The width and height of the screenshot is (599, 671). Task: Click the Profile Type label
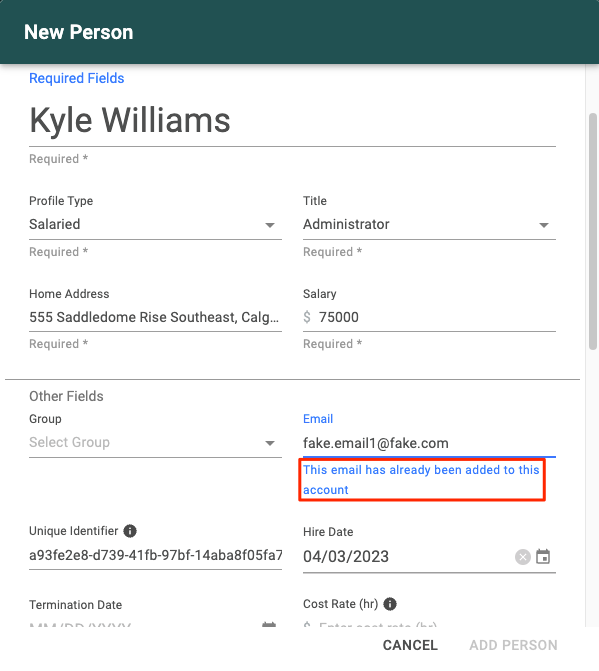coord(61,201)
